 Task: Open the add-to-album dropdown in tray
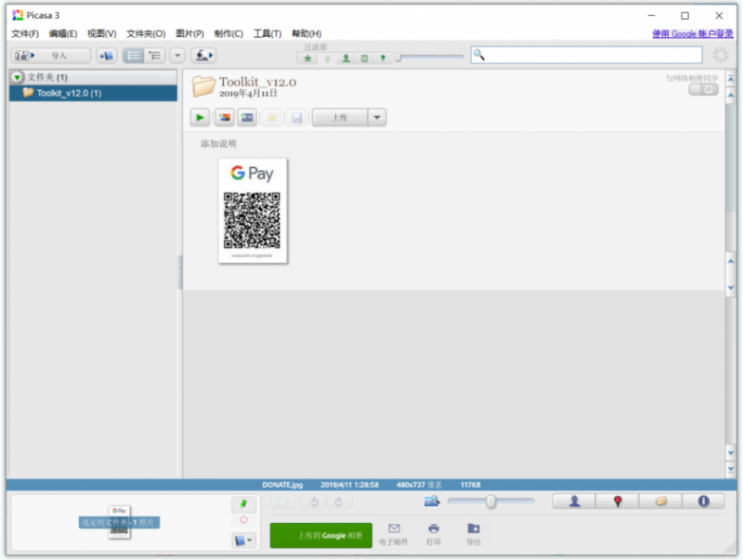pyautogui.click(x=244, y=540)
